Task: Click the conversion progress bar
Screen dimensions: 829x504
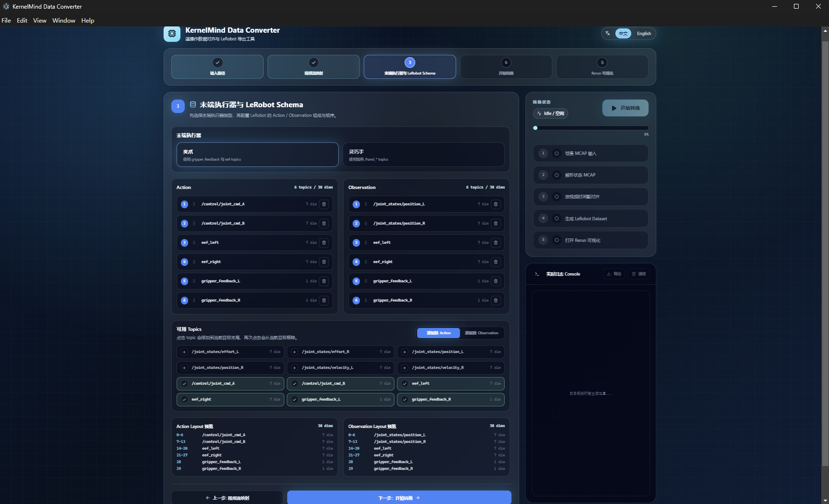Action: point(590,128)
